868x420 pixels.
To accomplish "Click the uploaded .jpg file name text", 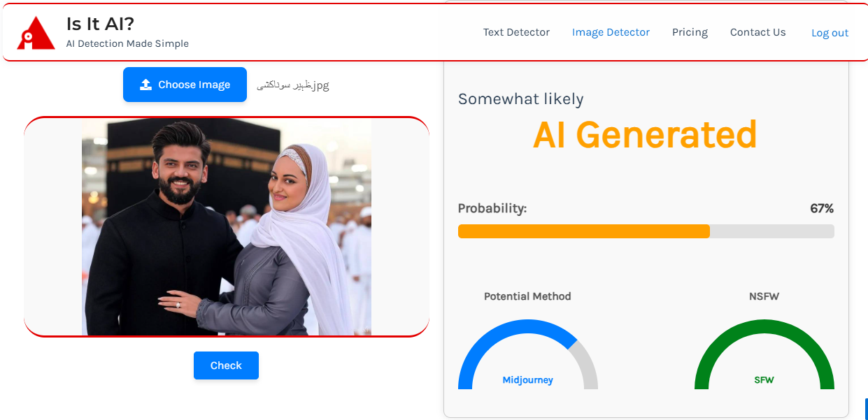I will 293,85.
